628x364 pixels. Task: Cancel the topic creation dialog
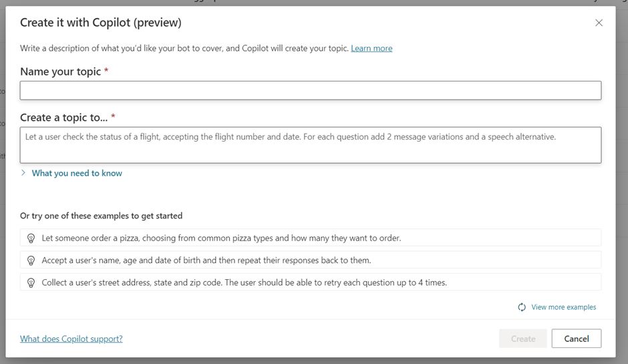[x=576, y=339]
